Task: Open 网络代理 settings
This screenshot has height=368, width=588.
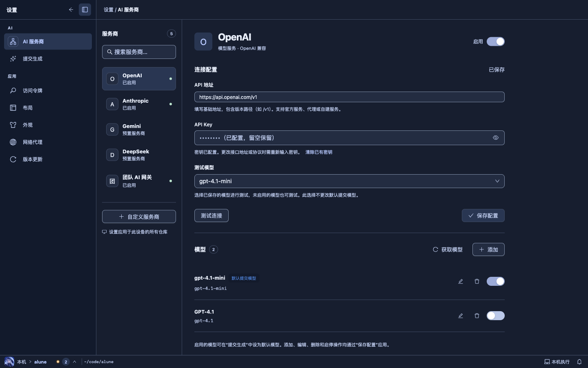Action: (48, 142)
